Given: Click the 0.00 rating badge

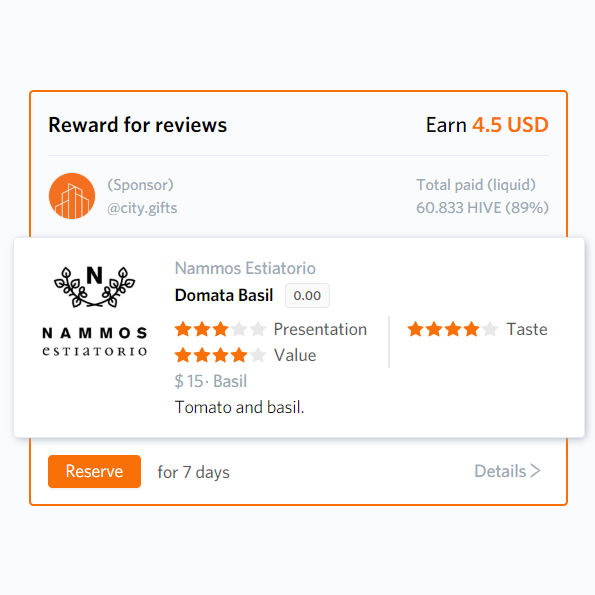Looking at the screenshot, I should pyautogui.click(x=307, y=296).
